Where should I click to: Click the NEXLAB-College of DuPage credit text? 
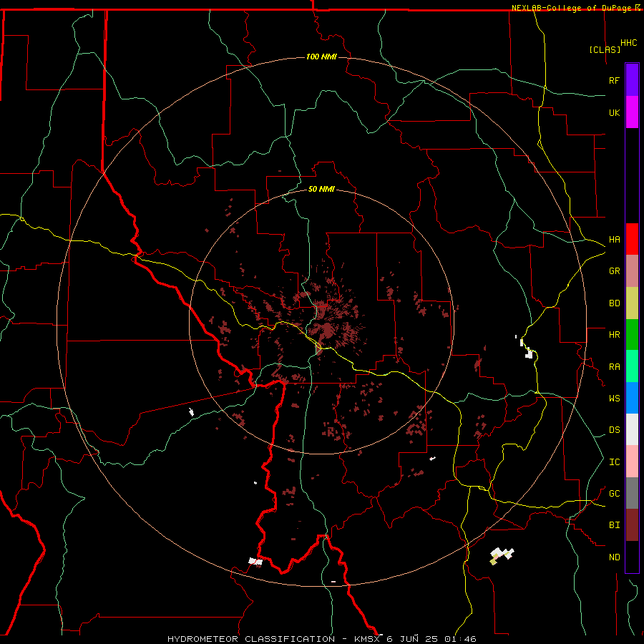click(571, 8)
